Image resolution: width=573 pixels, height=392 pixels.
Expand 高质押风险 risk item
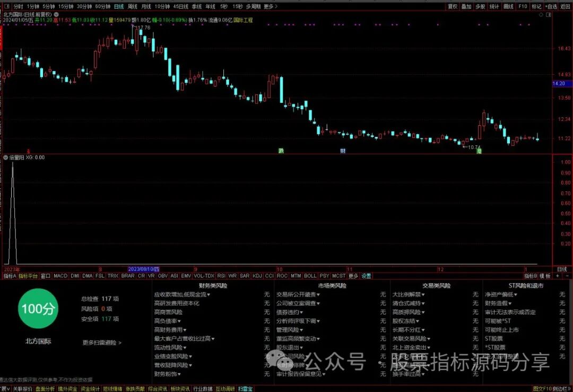408,312
